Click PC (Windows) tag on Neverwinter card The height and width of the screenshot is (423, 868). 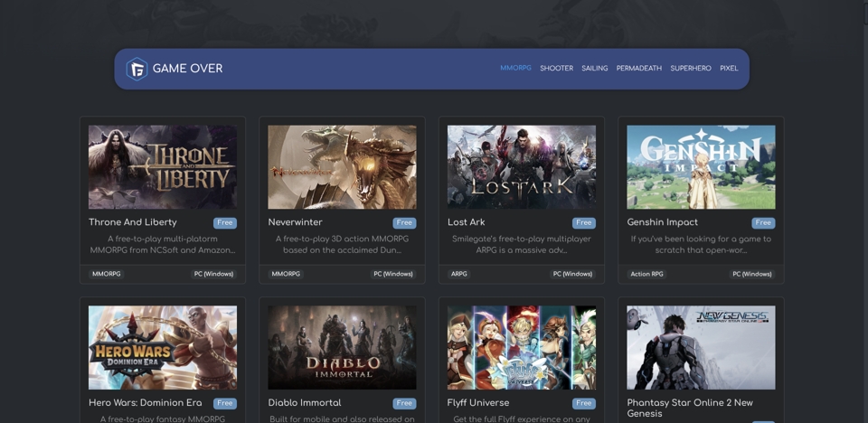click(393, 274)
